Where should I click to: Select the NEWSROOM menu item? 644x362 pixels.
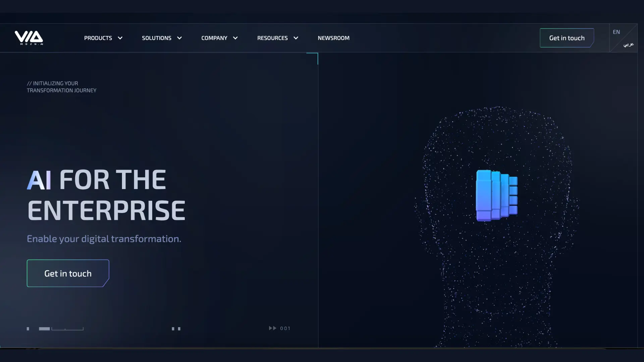333,38
